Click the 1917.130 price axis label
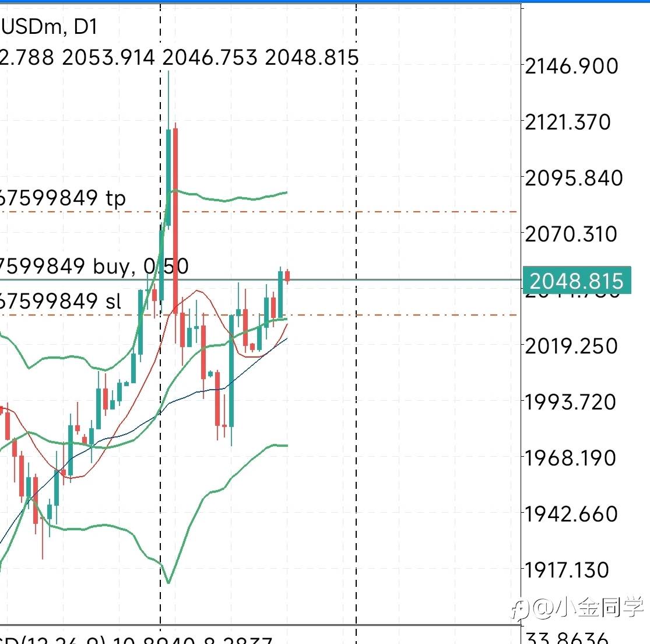Image resolution: width=650 pixels, height=644 pixels. point(567,570)
